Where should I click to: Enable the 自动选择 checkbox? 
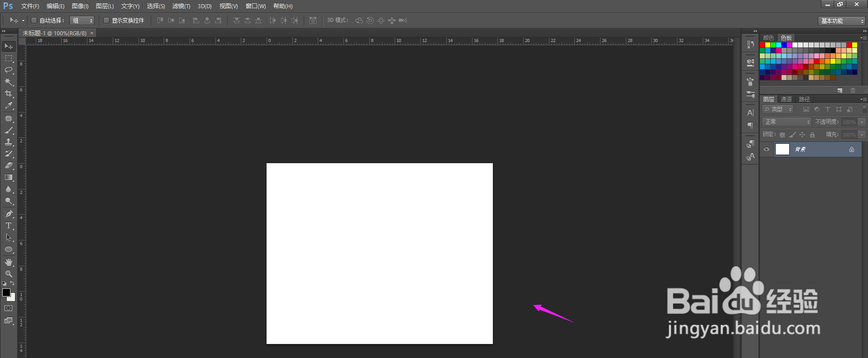pyautogui.click(x=34, y=20)
